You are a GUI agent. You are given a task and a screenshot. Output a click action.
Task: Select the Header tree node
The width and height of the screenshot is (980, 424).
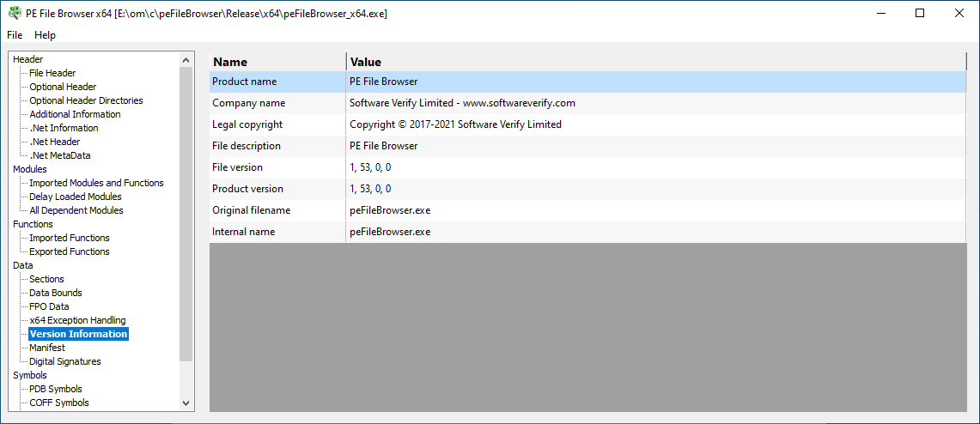click(28, 59)
